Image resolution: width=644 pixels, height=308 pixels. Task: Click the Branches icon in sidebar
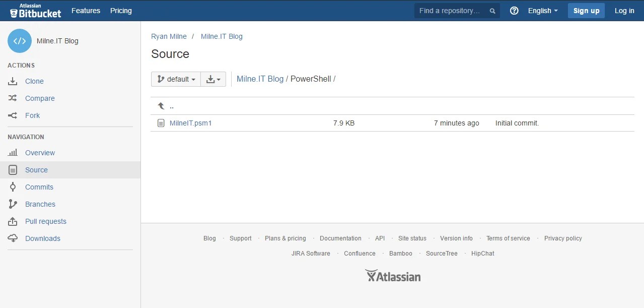click(x=13, y=204)
